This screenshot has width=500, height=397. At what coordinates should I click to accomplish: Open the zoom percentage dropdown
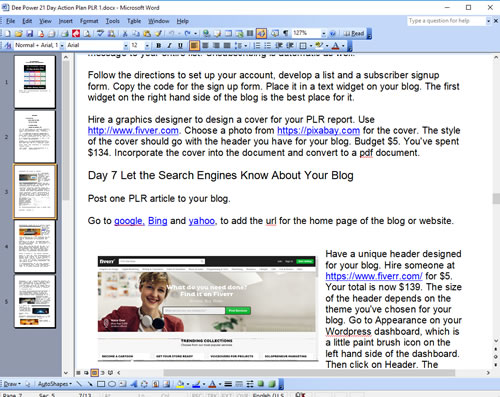(x=323, y=33)
